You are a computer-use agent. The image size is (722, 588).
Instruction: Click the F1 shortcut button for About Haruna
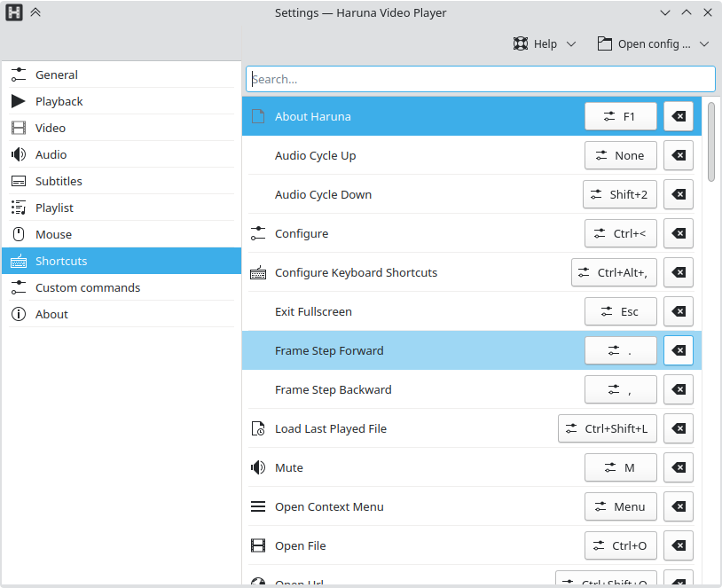pyautogui.click(x=621, y=116)
